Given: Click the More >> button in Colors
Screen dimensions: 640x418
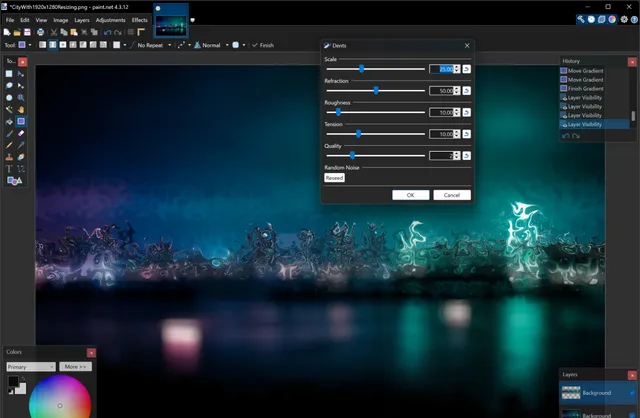Looking at the screenshot, I should (76, 367).
